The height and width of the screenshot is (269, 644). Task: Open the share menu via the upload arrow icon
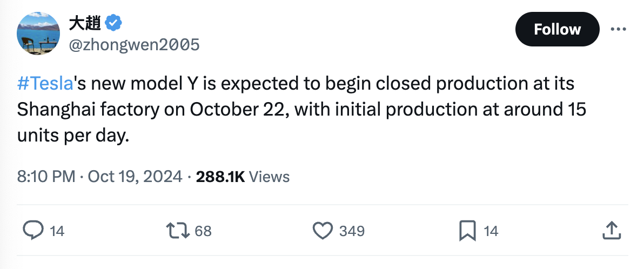point(609,231)
